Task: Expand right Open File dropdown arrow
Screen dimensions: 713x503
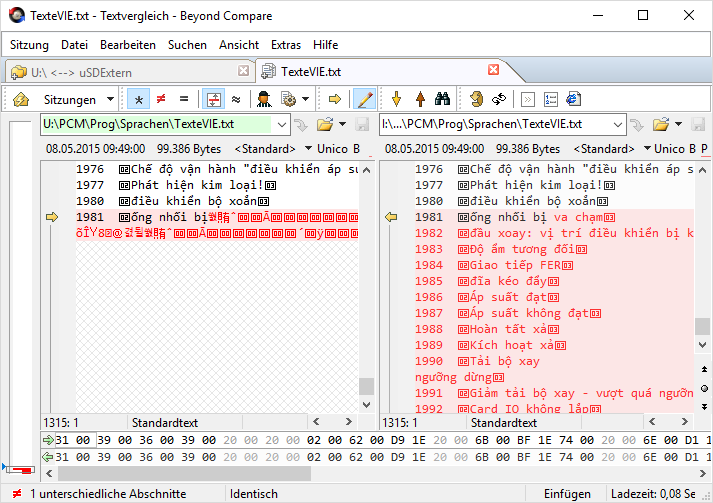Action: tap(678, 124)
